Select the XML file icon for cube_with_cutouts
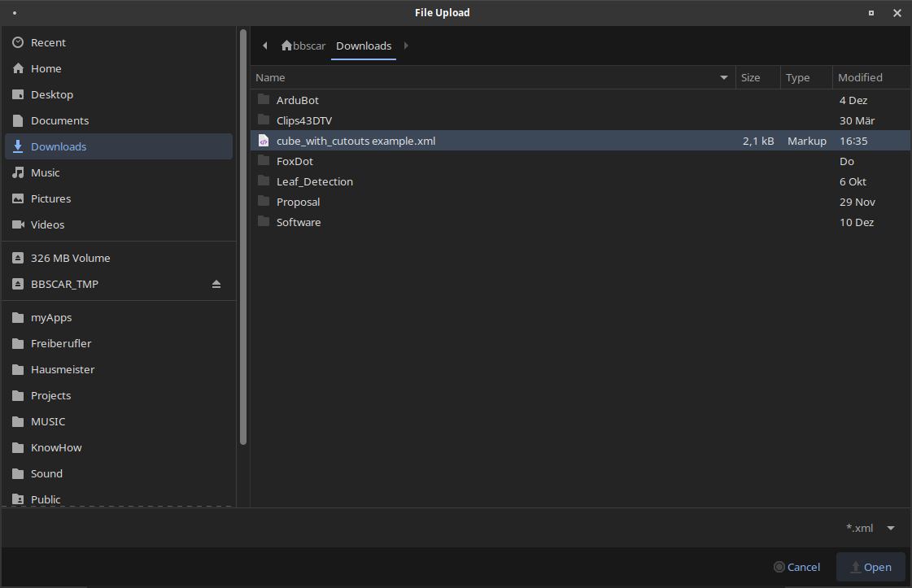The image size is (912, 588). click(x=263, y=141)
